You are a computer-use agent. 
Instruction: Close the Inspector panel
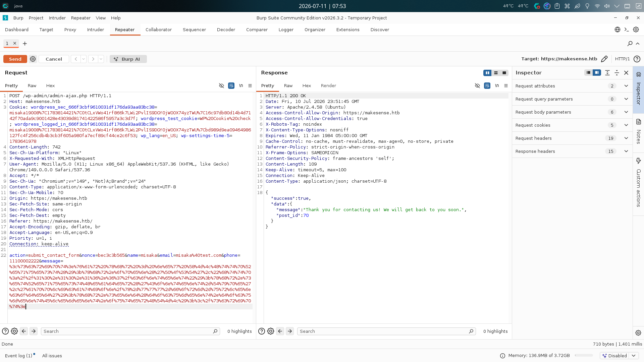(626, 73)
